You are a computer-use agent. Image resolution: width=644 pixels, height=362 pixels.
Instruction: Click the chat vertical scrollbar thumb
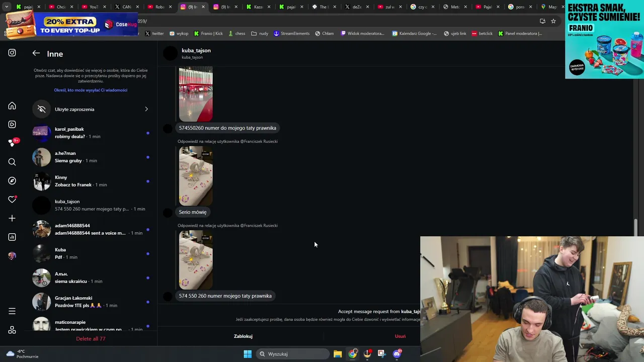[636, 227]
